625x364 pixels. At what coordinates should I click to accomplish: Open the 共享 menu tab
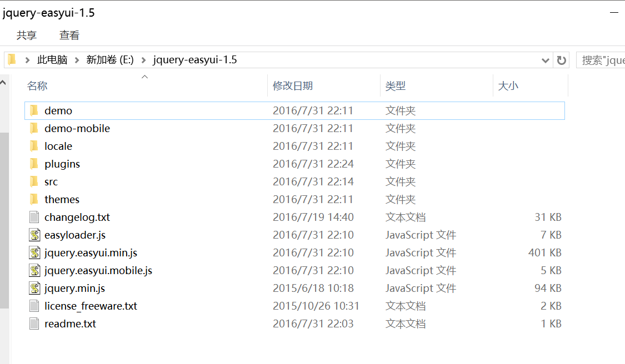click(26, 35)
